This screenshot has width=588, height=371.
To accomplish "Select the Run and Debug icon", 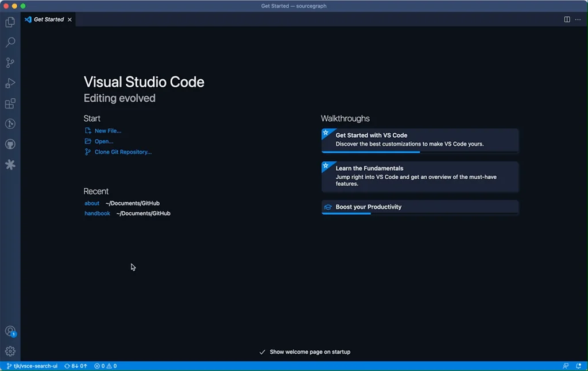I will pyautogui.click(x=10, y=83).
